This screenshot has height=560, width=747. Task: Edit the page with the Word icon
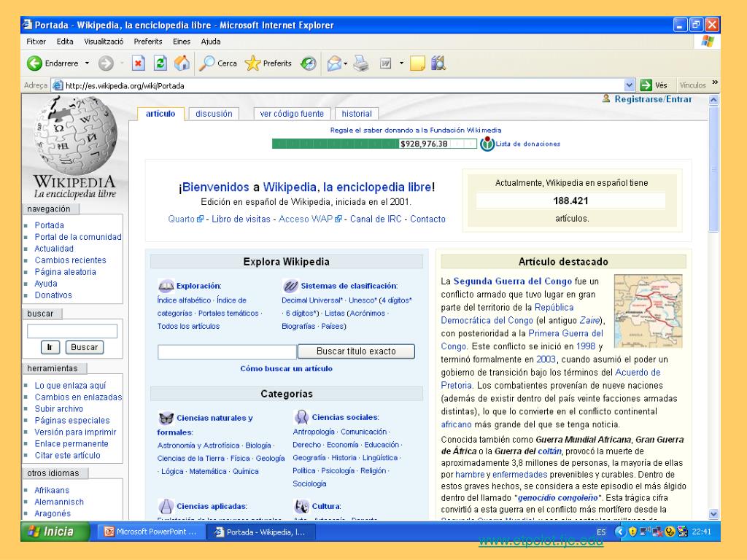tap(385, 63)
